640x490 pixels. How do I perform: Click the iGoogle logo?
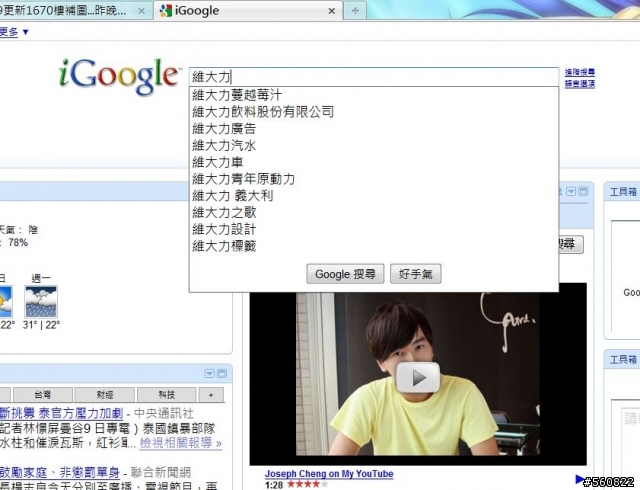119,76
